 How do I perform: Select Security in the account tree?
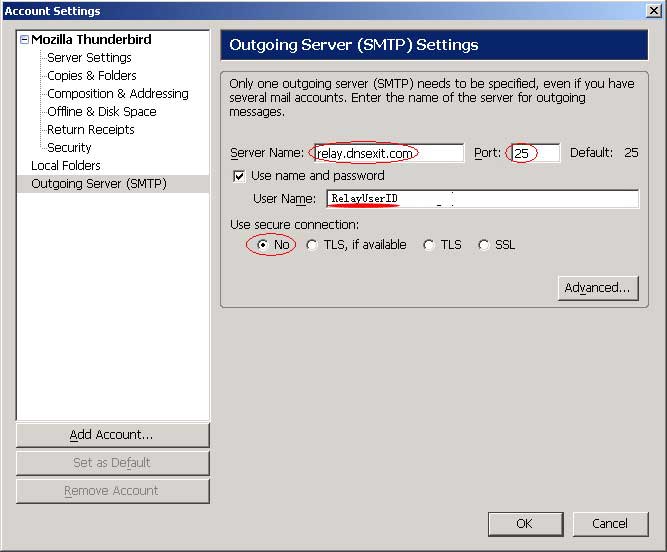coord(69,148)
